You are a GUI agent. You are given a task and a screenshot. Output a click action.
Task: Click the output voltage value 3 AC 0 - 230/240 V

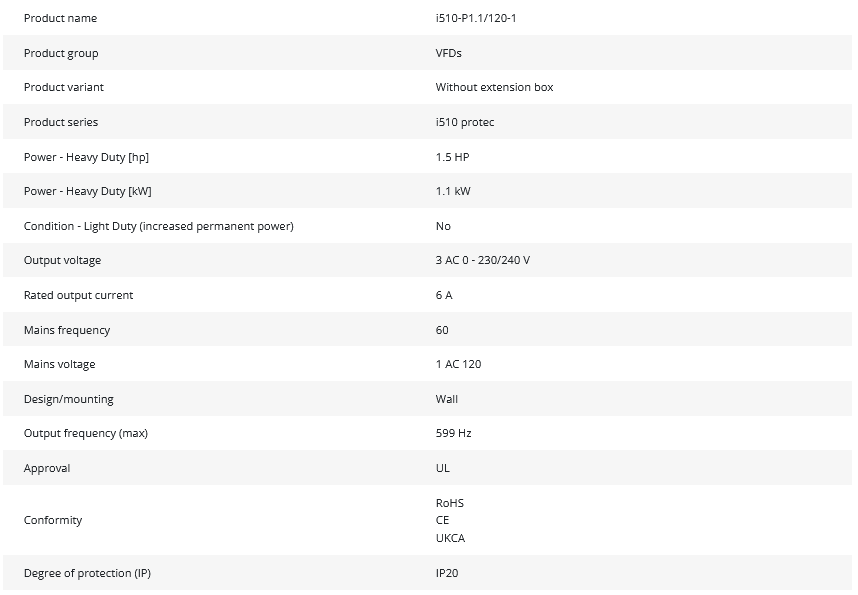[x=483, y=260]
